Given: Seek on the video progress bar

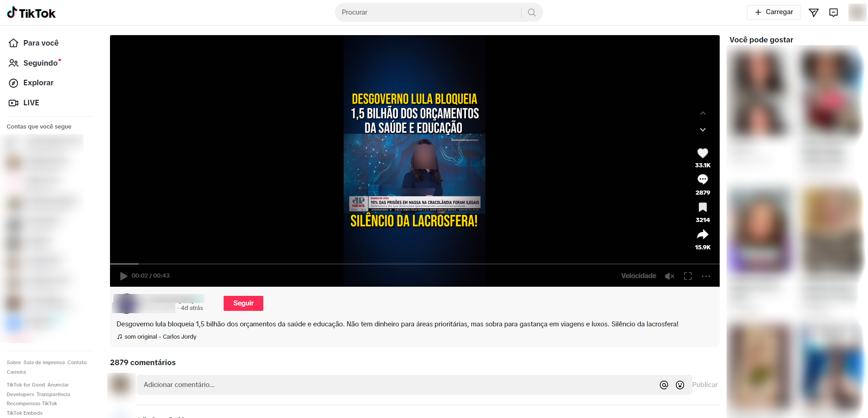Looking at the screenshot, I should [x=415, y=264].
